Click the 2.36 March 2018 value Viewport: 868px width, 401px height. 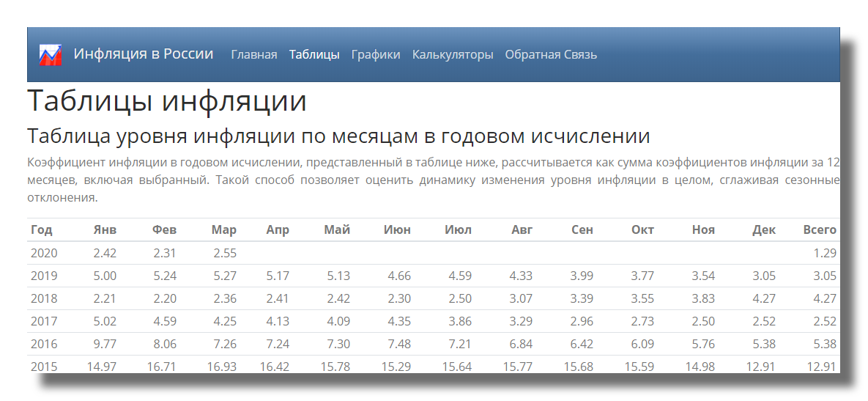(225, 298)
